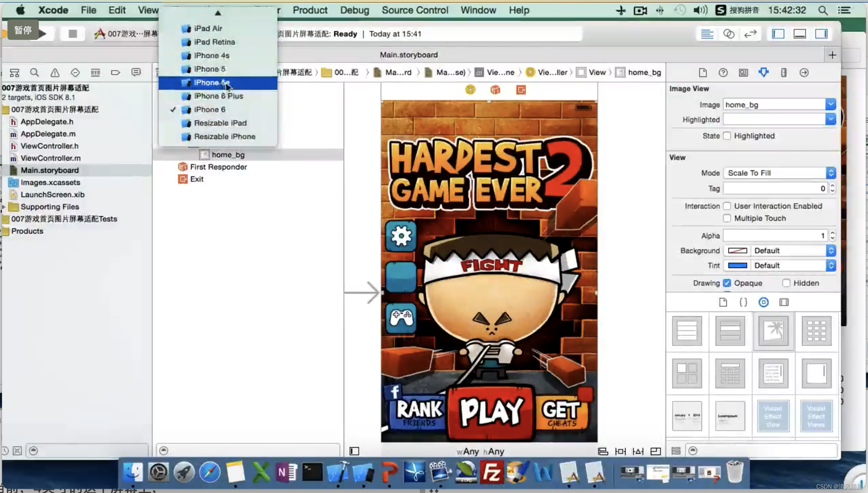Show the Connections inspector
The width and height of the screenshot is (868, 493).
(x=804, y=73)
